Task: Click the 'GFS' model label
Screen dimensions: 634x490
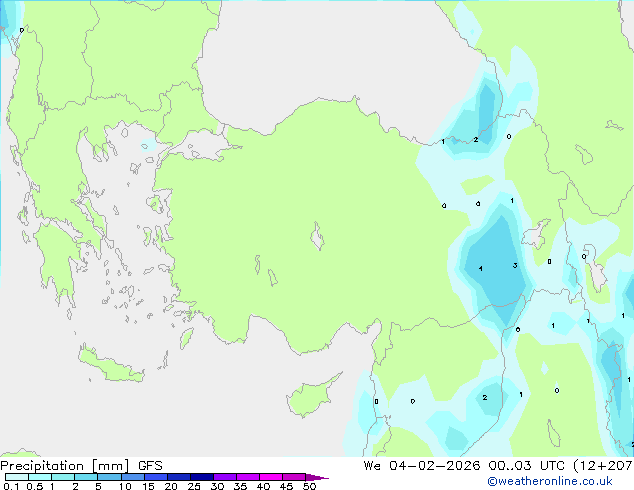Action: 150,466
